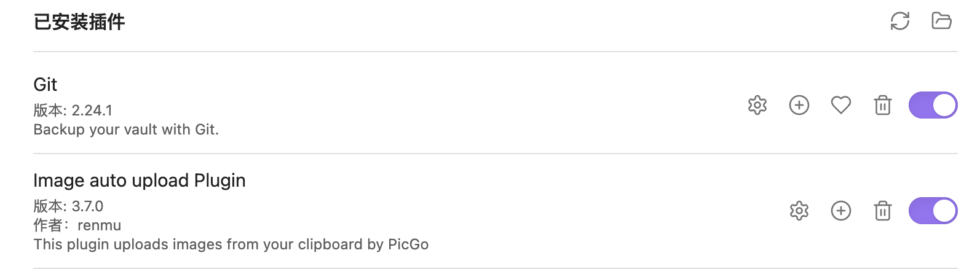Click the Git plugin donate heart

[840, 105]
